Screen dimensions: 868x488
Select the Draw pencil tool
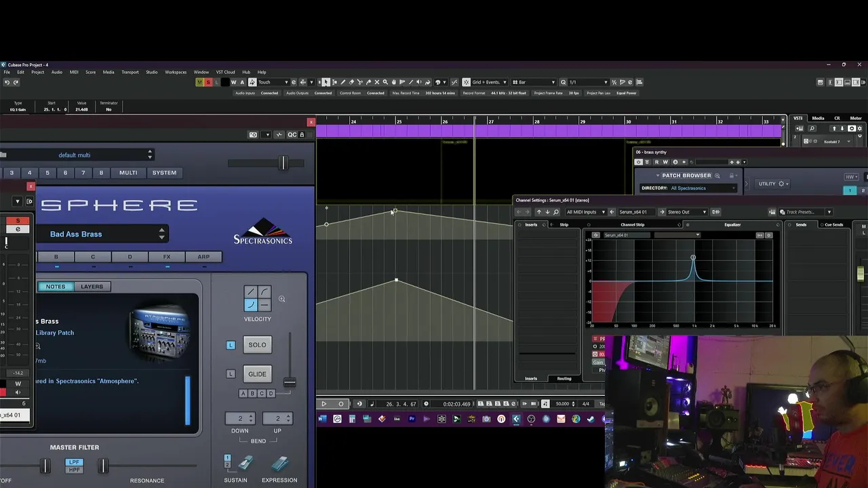pos(342,82)
